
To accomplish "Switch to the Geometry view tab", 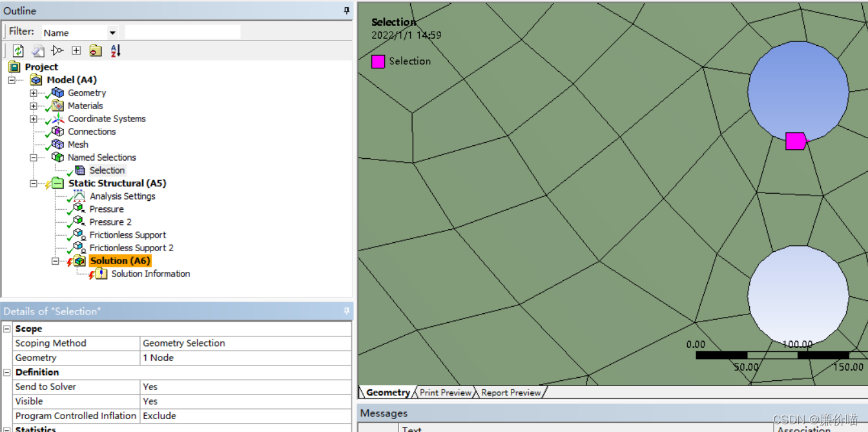I will coord(387,393).
